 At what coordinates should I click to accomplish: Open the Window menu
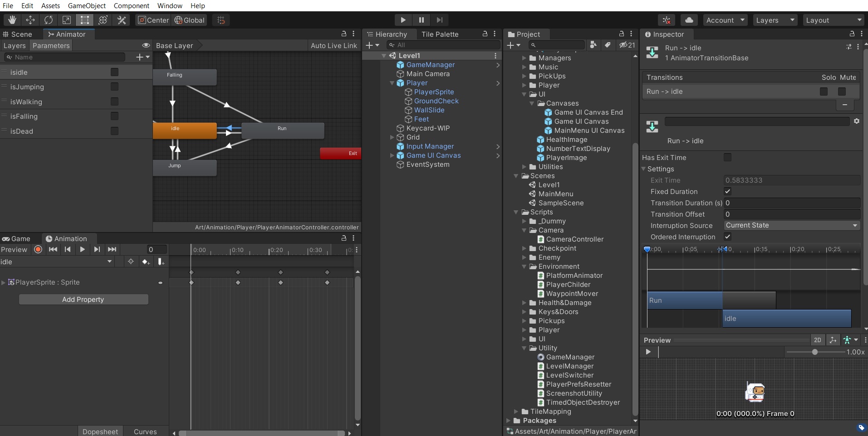pos(170,5)
